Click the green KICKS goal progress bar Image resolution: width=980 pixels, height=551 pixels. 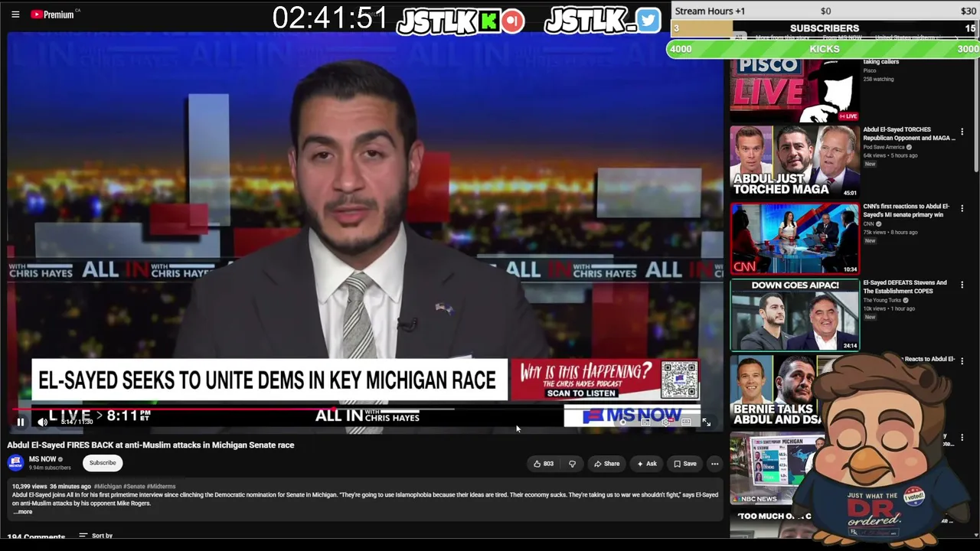[823, 49]
